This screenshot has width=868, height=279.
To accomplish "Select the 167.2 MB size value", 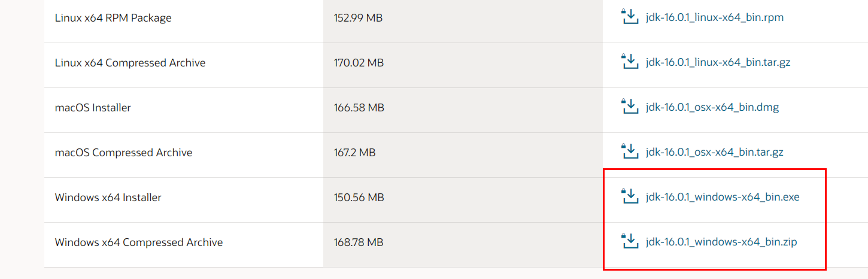I will 354,153.
